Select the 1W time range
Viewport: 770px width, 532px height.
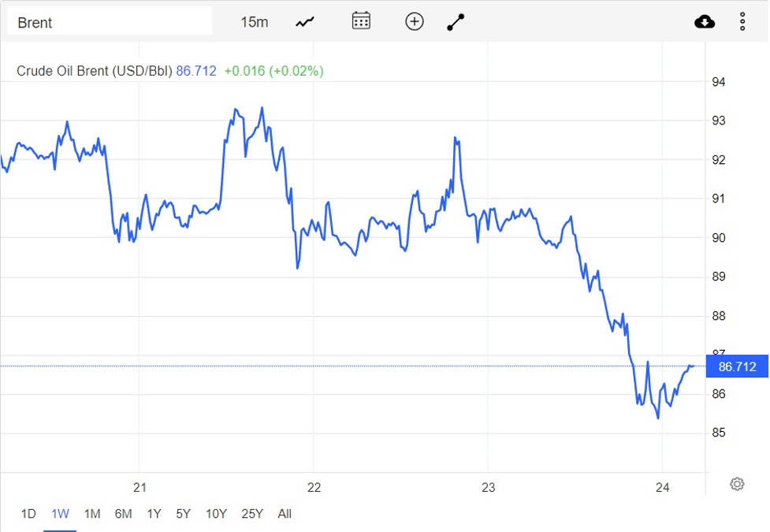coord(60,514)
